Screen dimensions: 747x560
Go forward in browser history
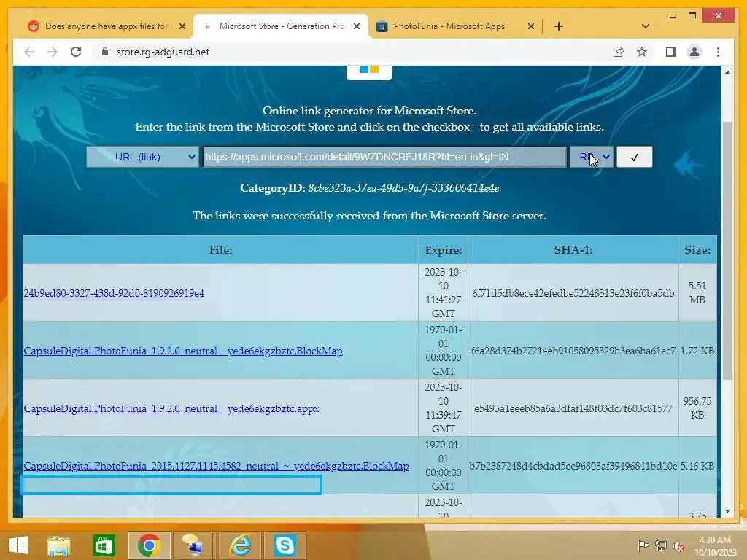[53, 52]
